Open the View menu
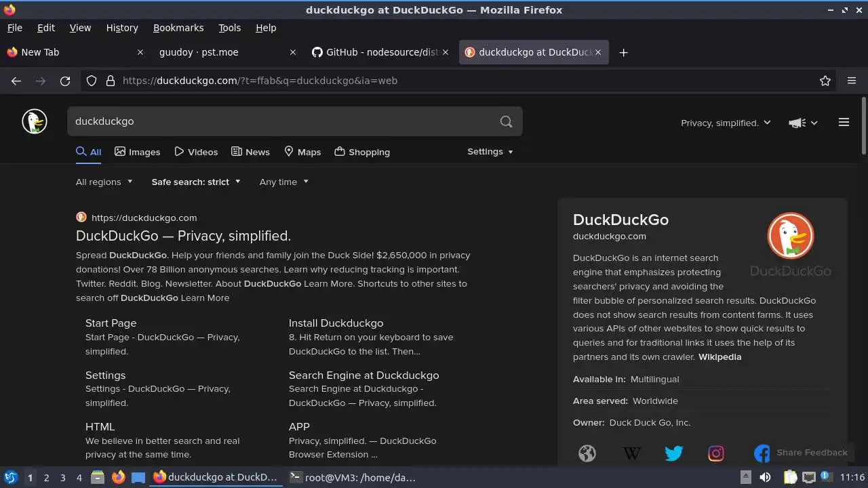This screenshot has height=488, width=868. point(80,28)
